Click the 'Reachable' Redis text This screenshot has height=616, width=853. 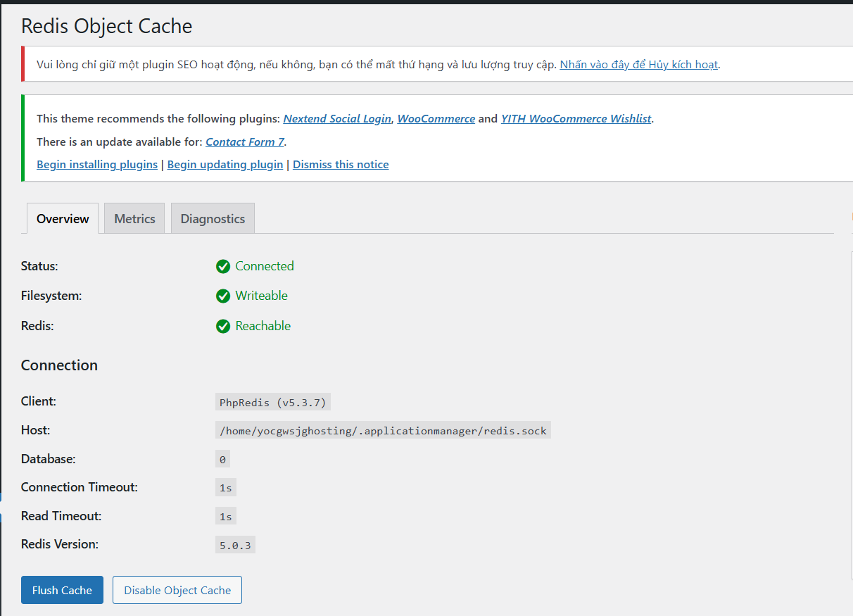263,326
